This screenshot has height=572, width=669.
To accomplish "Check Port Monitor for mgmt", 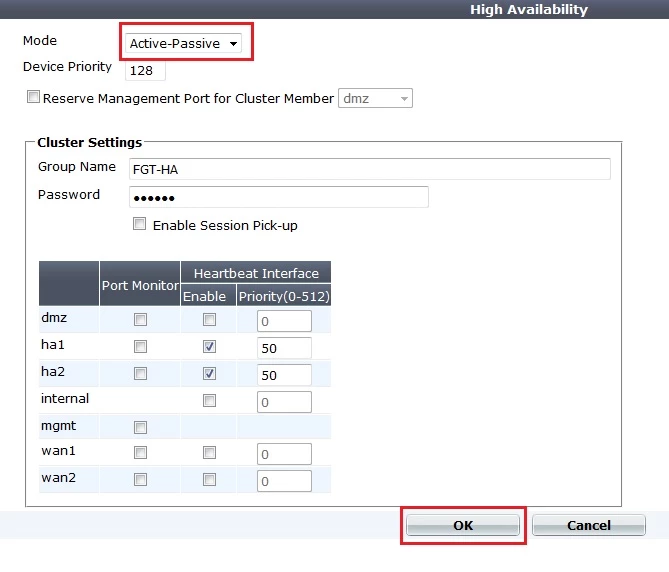I will (140, 427).
